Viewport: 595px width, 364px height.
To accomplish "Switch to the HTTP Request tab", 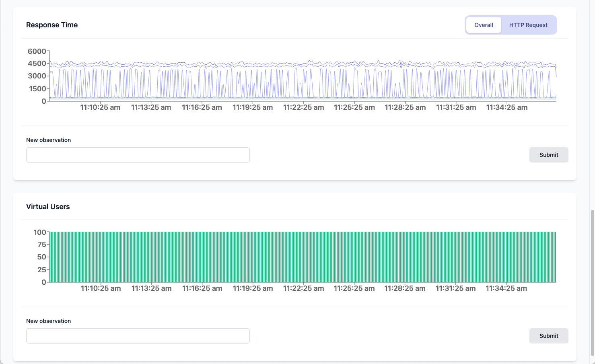I will (528, 25).
